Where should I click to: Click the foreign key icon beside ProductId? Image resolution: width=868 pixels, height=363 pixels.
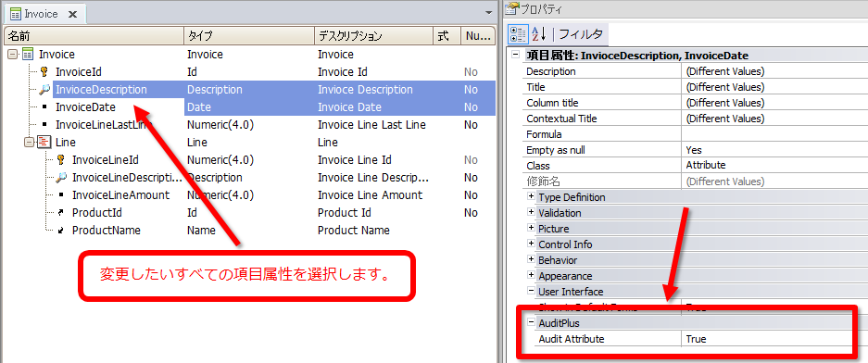coord(61,213)
